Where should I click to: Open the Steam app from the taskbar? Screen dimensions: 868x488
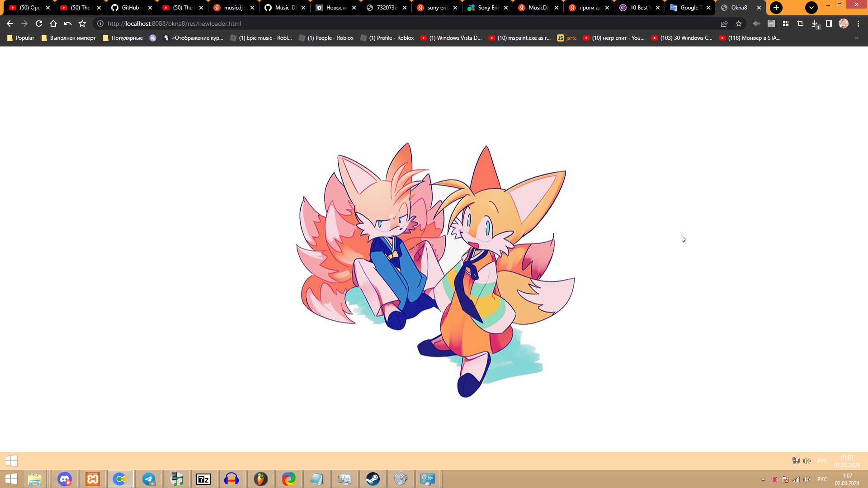point(373,479)
